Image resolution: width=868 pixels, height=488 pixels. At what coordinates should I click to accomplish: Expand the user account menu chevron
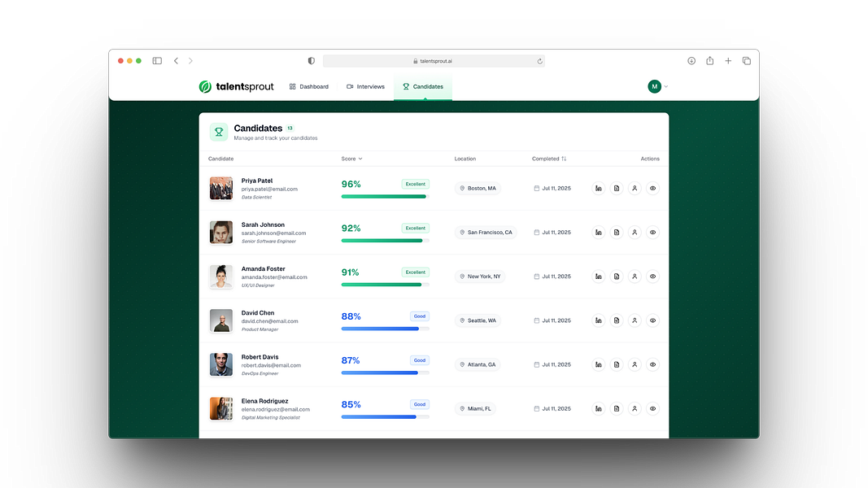pyautogui.click(x=665, y=86)
